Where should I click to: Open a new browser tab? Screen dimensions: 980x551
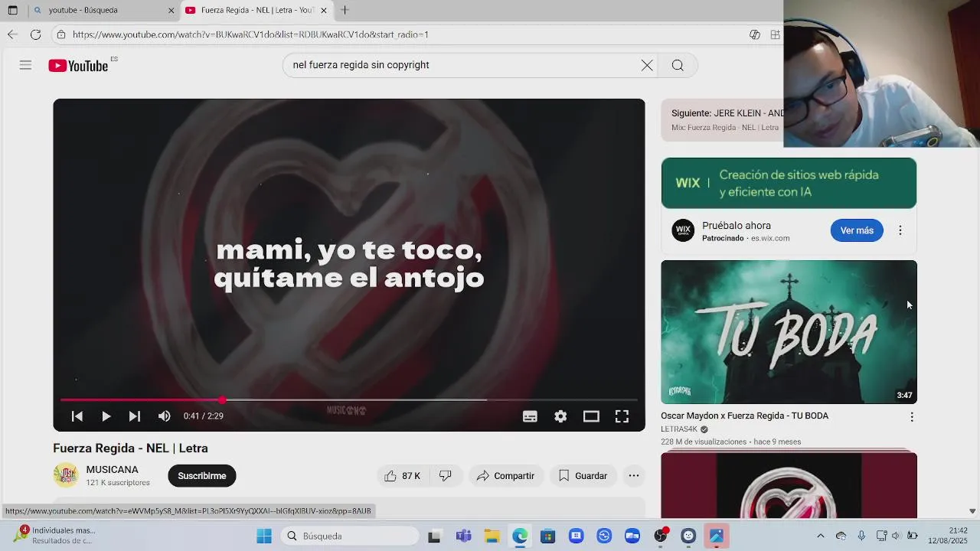(x=345, y=10)
